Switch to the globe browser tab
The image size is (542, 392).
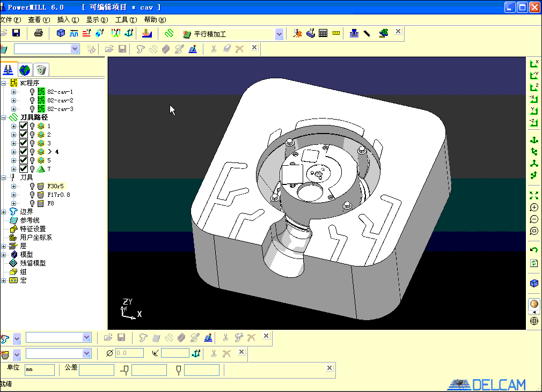25,70
